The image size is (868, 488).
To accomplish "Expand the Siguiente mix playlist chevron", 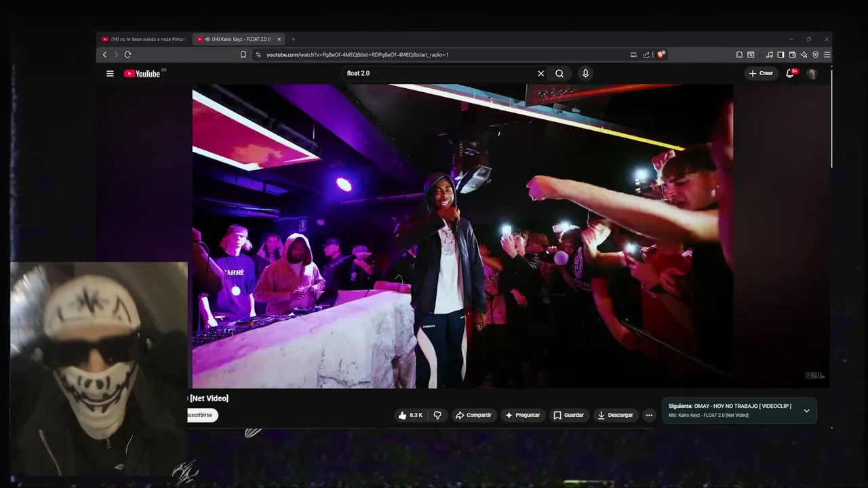I will [x=806, y=411].
